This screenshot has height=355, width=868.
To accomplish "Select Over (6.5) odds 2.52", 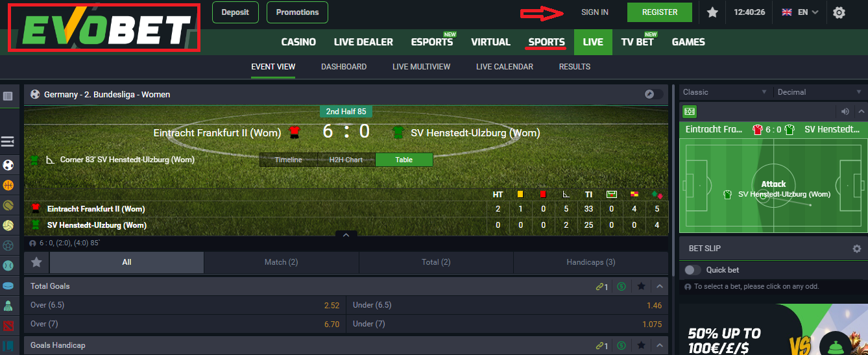I will (x=185, y=305).
